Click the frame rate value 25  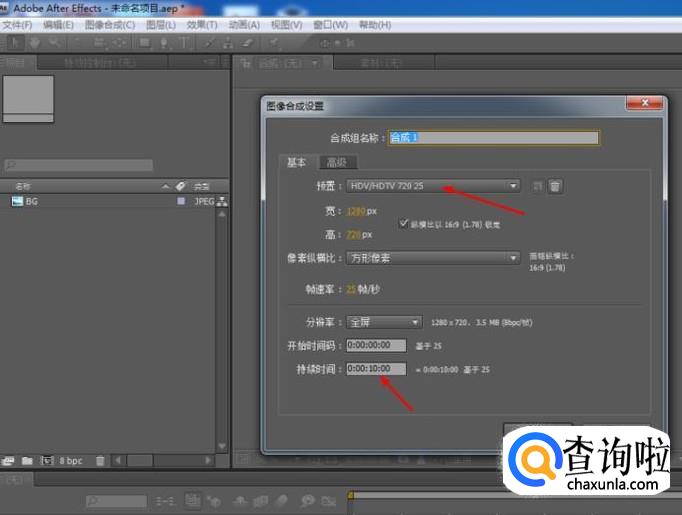(x=351, y=289)
